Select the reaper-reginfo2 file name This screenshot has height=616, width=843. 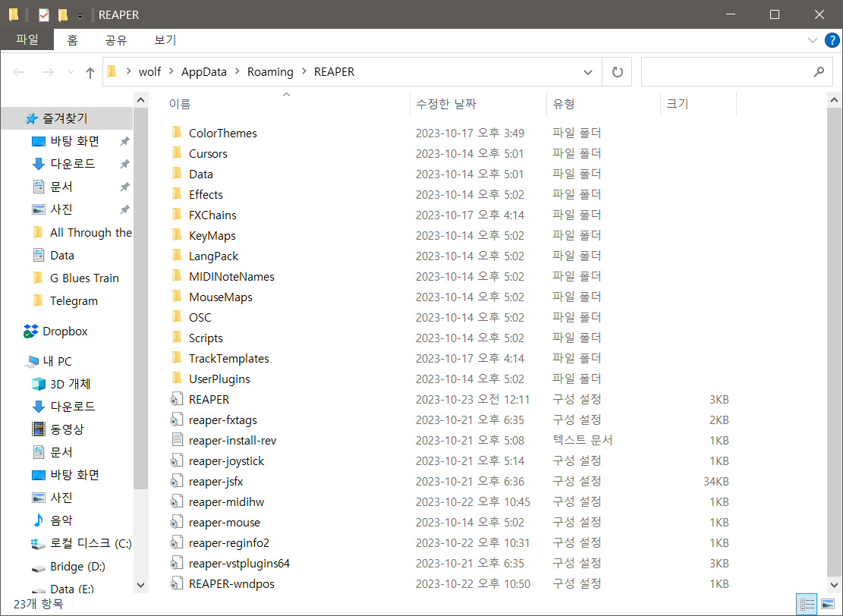tap(229, 543)
